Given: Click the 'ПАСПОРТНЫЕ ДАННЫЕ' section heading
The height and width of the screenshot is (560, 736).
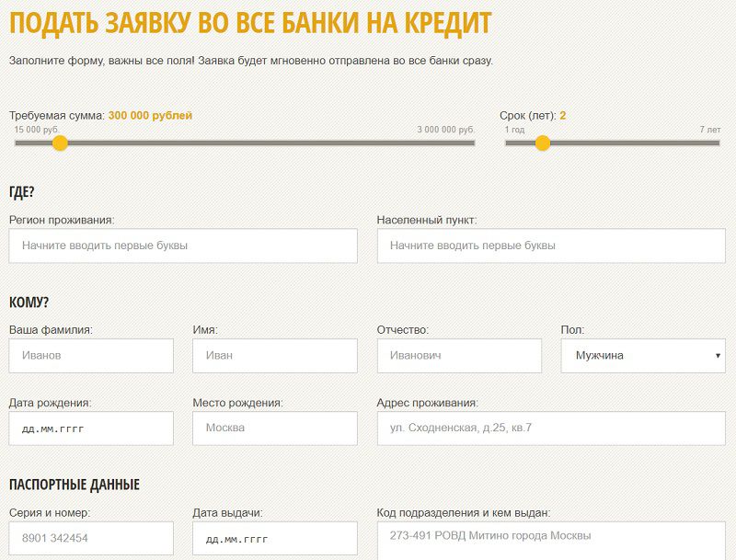Looking at the screenshot, I should click(75, 485).
